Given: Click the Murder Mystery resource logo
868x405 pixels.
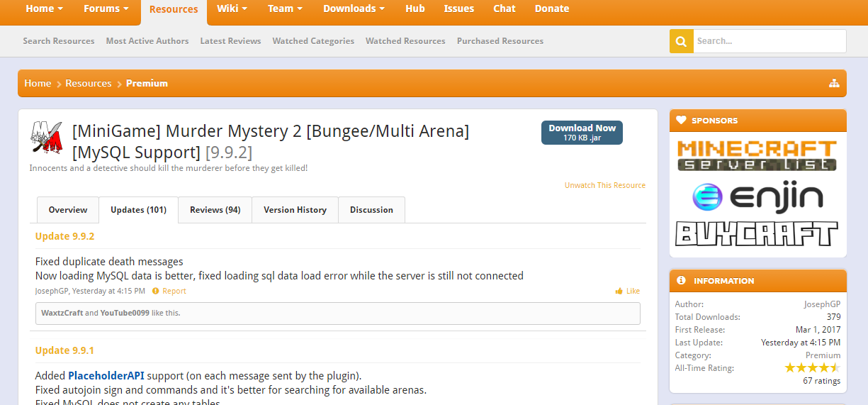Looking at the screenshot, I should click(x=46, y=138).
